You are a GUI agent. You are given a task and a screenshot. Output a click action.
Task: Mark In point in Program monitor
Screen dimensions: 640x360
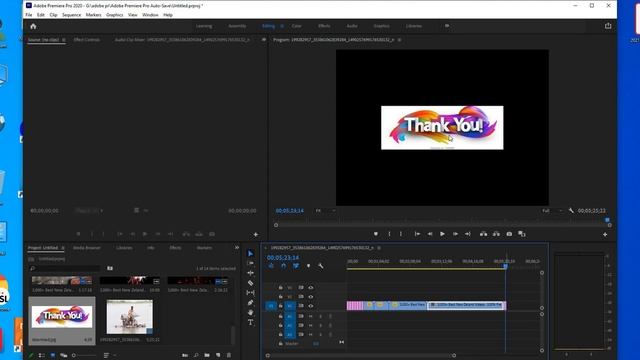point(389,234)
